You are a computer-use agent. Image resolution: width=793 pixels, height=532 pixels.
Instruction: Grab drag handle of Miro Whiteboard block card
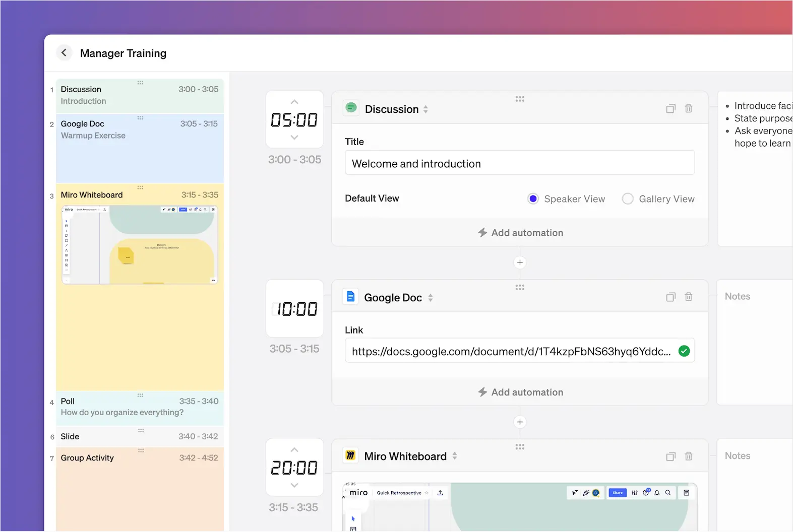tap(520, 447)
